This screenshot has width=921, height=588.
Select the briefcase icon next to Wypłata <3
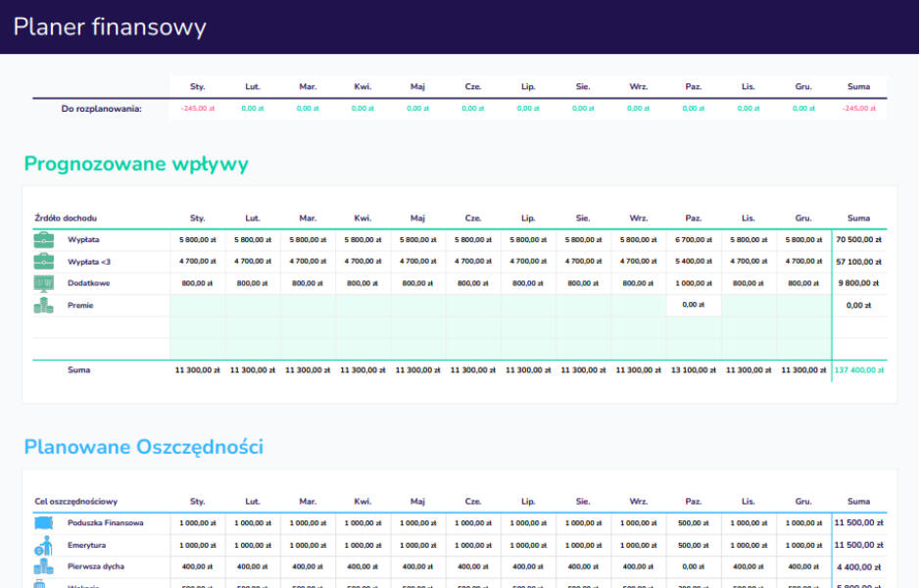click(x=44, y=261)
